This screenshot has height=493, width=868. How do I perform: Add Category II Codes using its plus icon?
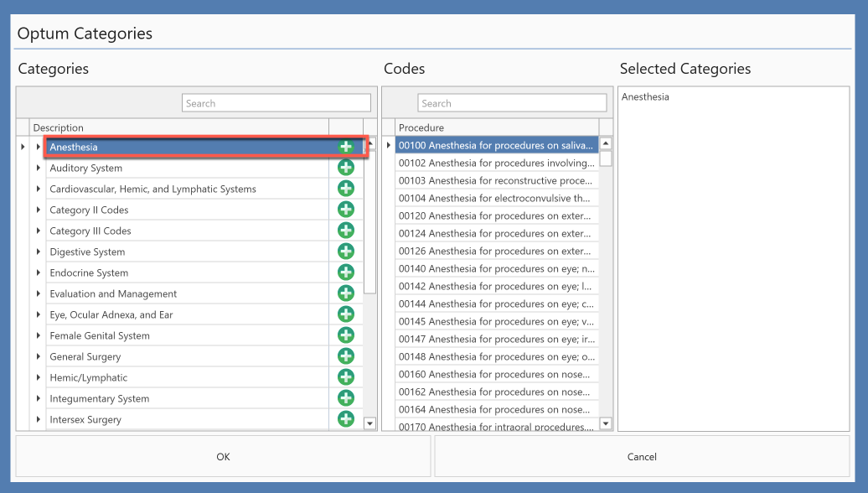coord(346,210)
